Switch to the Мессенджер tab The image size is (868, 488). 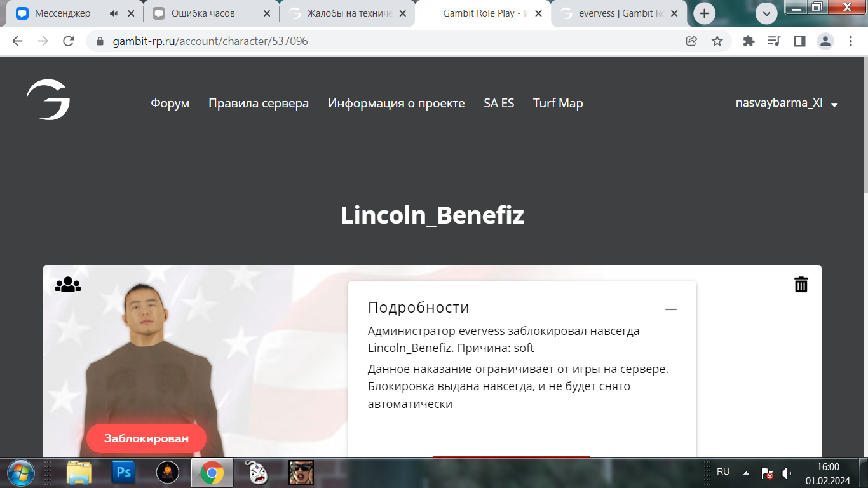point(62,13)
